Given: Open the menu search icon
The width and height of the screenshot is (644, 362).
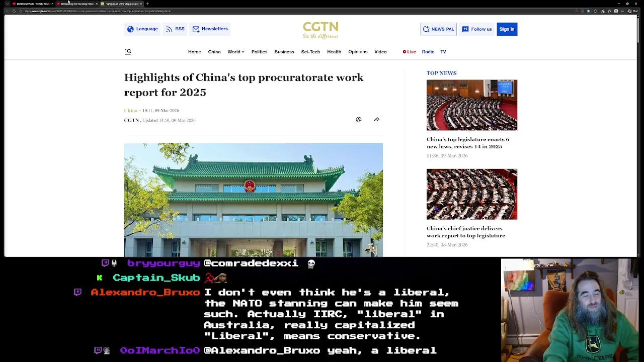Looking at the screenshot, I should [128, 51].
